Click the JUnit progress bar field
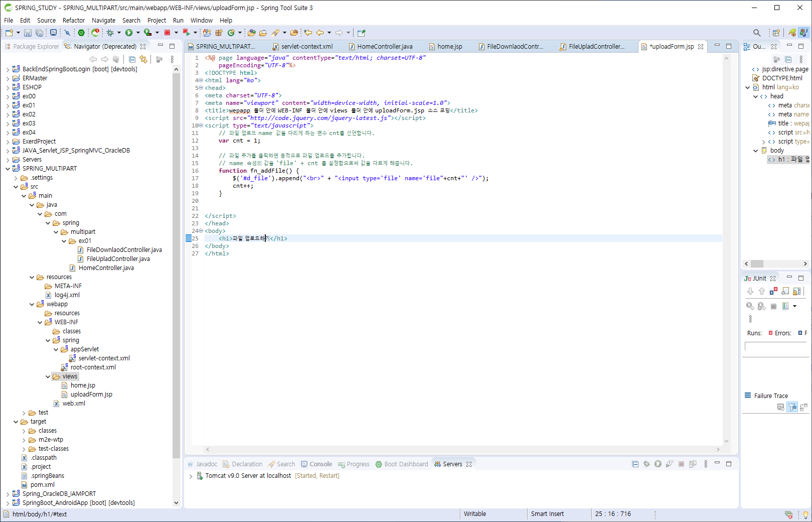Screen dimensions: 812x522 777,346
